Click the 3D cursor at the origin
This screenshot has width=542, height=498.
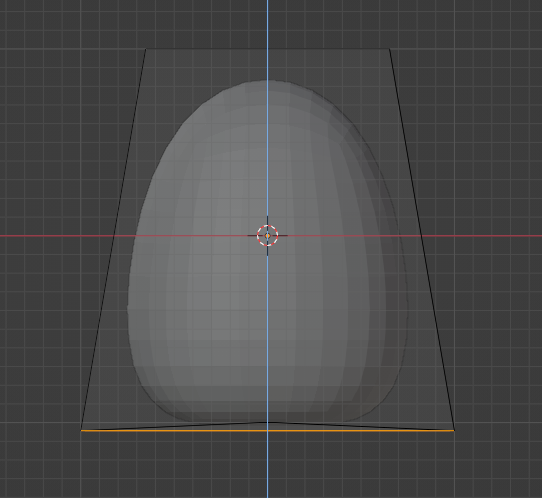267,236
